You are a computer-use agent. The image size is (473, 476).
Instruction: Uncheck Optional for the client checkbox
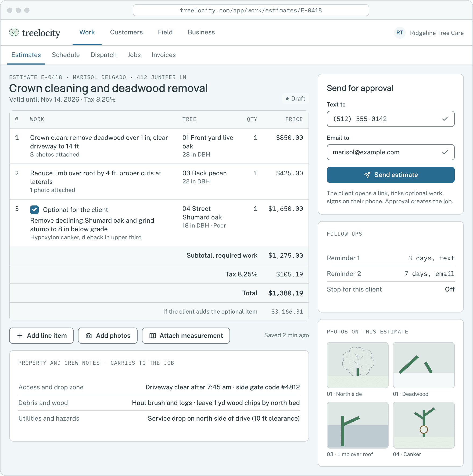point(34,210)
